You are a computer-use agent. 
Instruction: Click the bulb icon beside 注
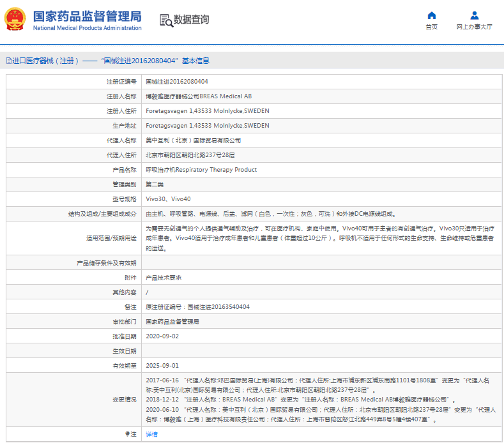(x=127, y=434)
